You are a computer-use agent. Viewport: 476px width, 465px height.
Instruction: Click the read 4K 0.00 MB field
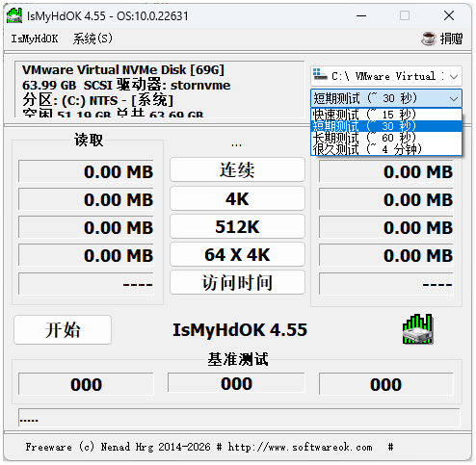point(86,199)
